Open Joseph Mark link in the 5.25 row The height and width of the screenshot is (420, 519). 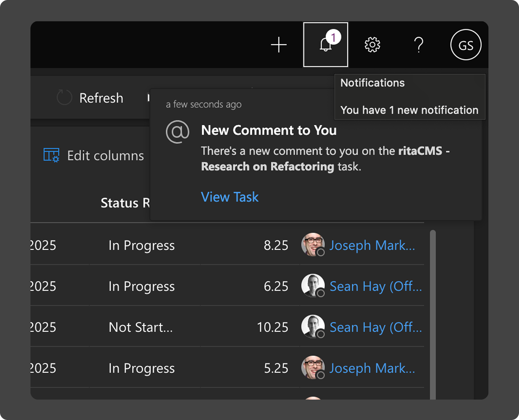point(372,368)
